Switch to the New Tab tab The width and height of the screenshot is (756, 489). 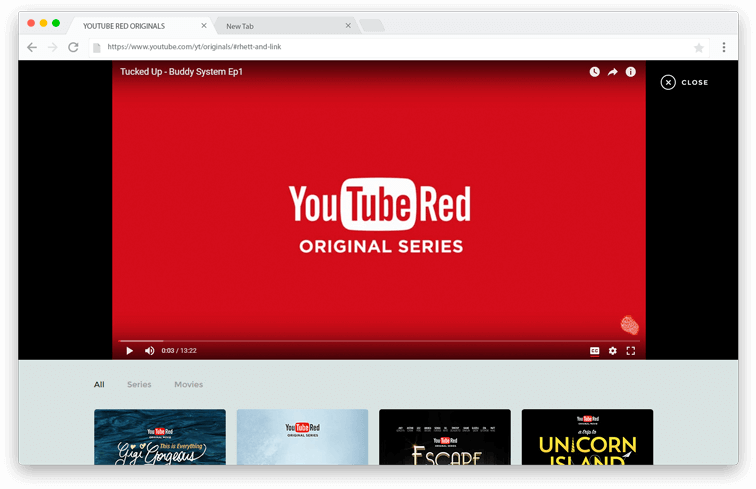click(x=287, y=26)
